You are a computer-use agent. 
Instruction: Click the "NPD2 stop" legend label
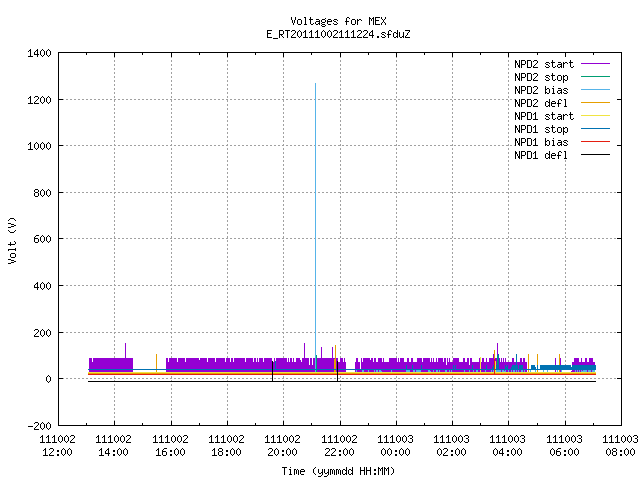[541, 77]
